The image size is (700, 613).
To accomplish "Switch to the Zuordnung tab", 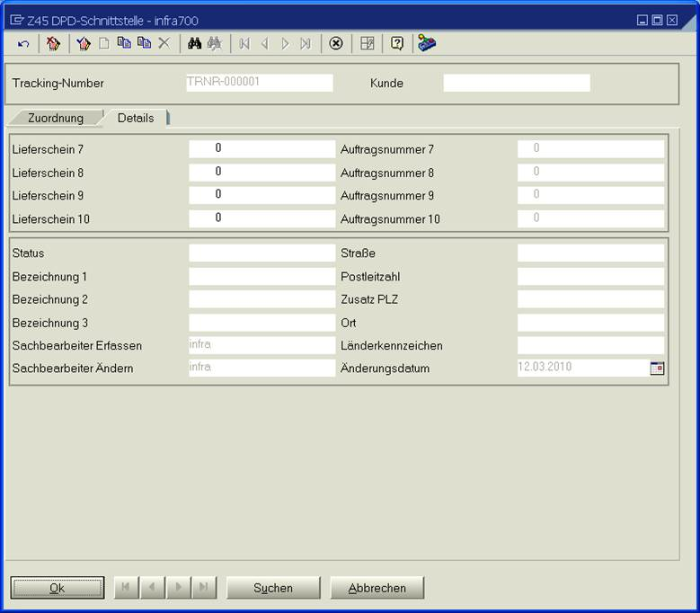I will click(x=56, y=118).
